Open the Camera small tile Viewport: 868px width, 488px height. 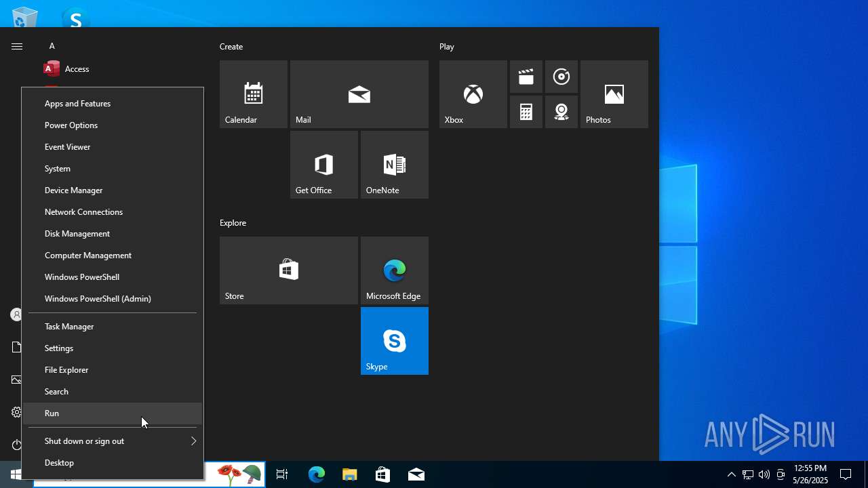pos(561,112)
